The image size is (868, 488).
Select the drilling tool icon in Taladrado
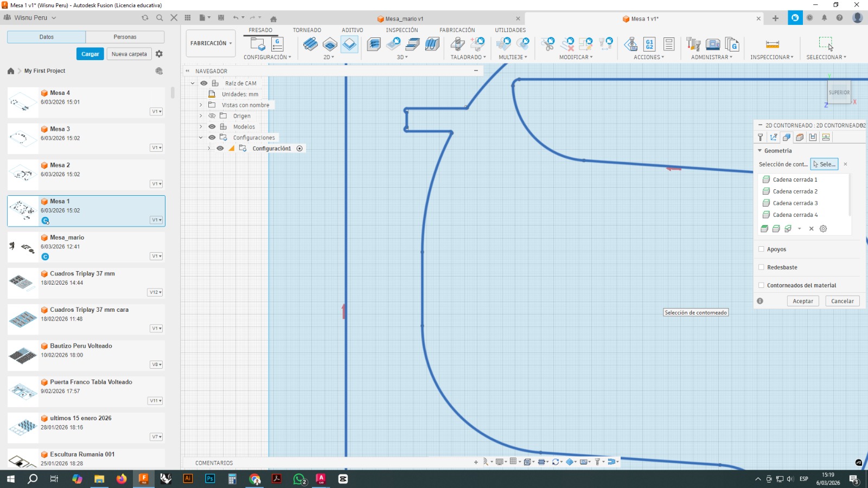point(457,44)
